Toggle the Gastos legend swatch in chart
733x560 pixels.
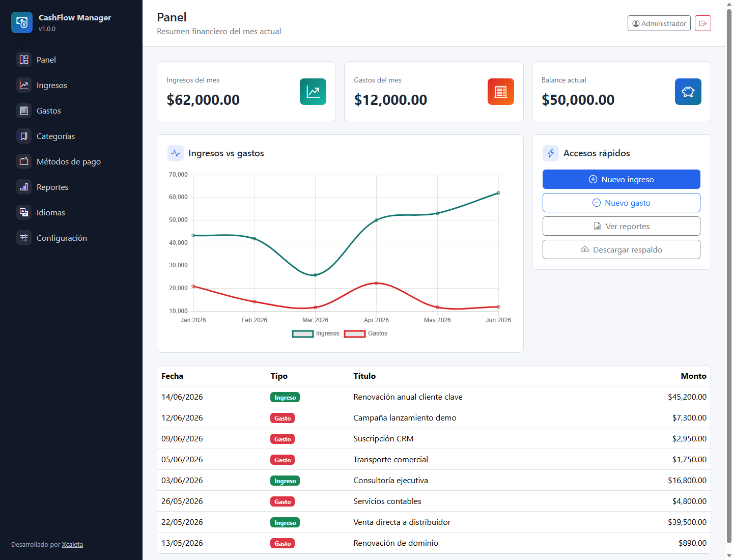pyautogui.click(x=355, y=334)
